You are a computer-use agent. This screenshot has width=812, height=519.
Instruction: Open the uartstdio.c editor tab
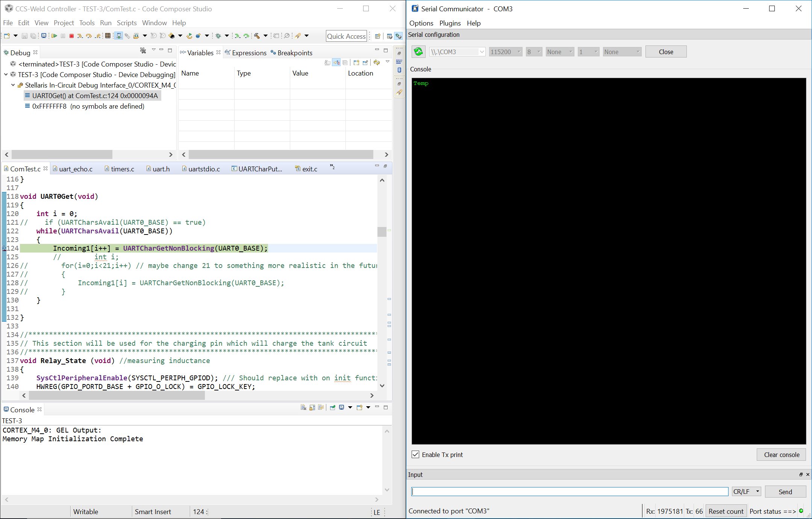point(201,169)
